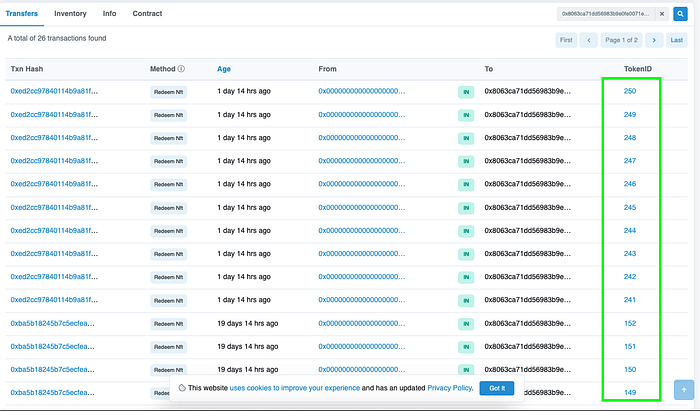Switch to the Transfers tab
The image size is (700, 411).
21,13
